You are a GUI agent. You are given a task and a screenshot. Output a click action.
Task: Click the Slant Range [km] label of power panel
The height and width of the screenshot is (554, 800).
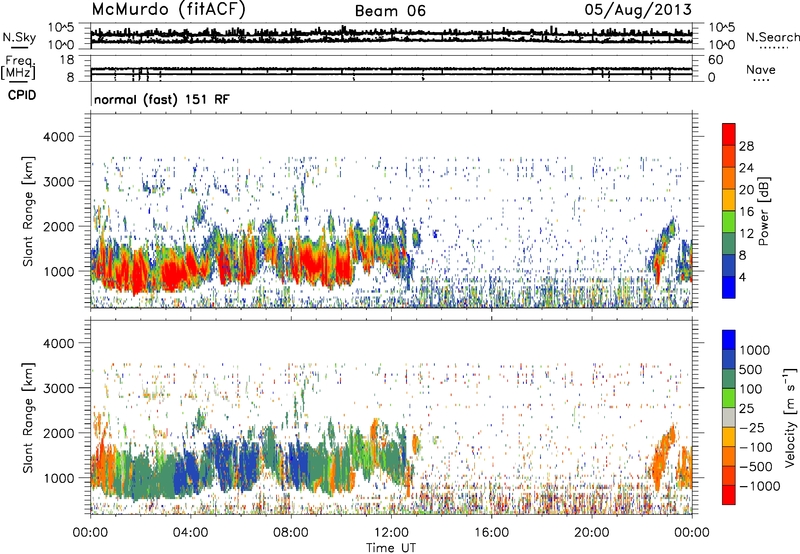pyautogui.click(x=29, y=211)
